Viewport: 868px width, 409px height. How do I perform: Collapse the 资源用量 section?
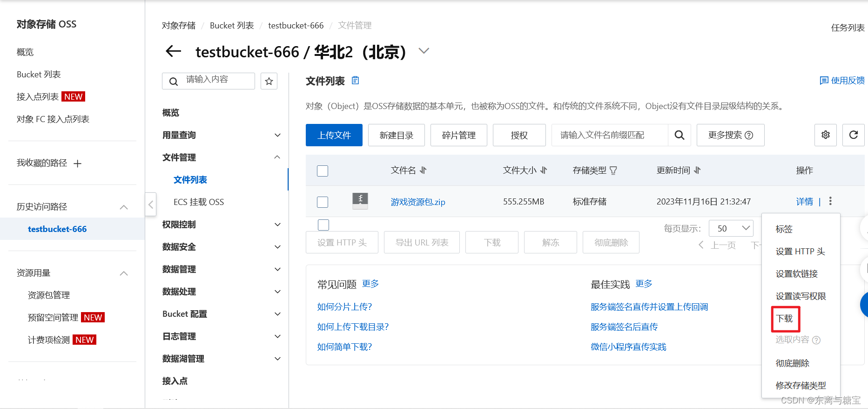(x=124, y=273)
